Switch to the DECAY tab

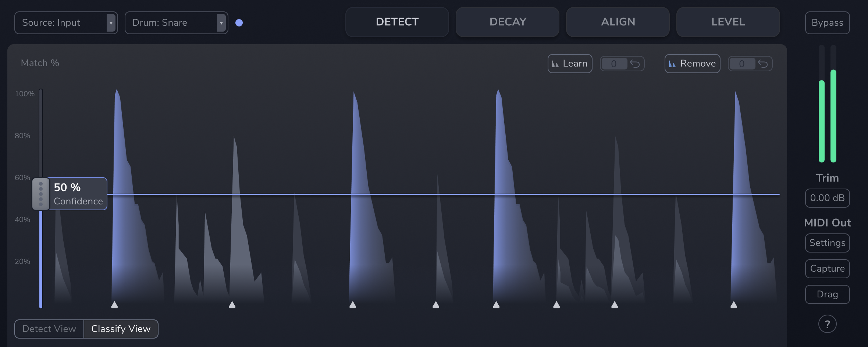[x=508, y=22]
